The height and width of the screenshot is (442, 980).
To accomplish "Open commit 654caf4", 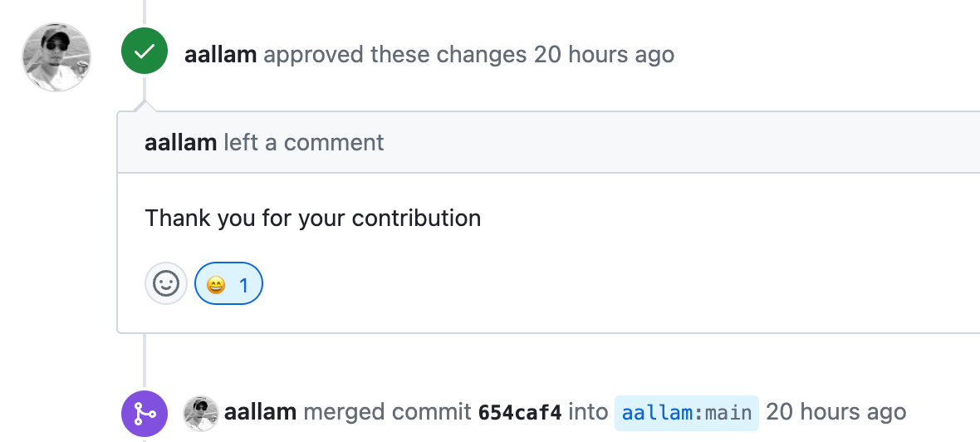I will coord(520,413).
